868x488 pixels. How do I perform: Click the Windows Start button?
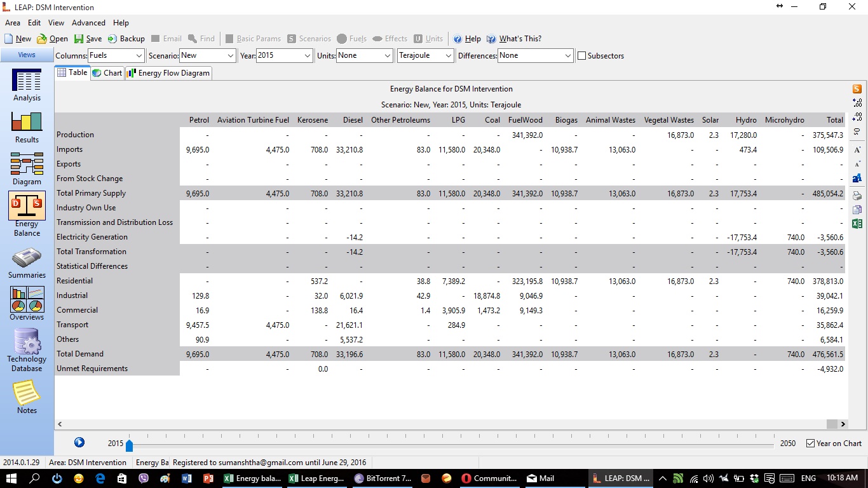13,478
